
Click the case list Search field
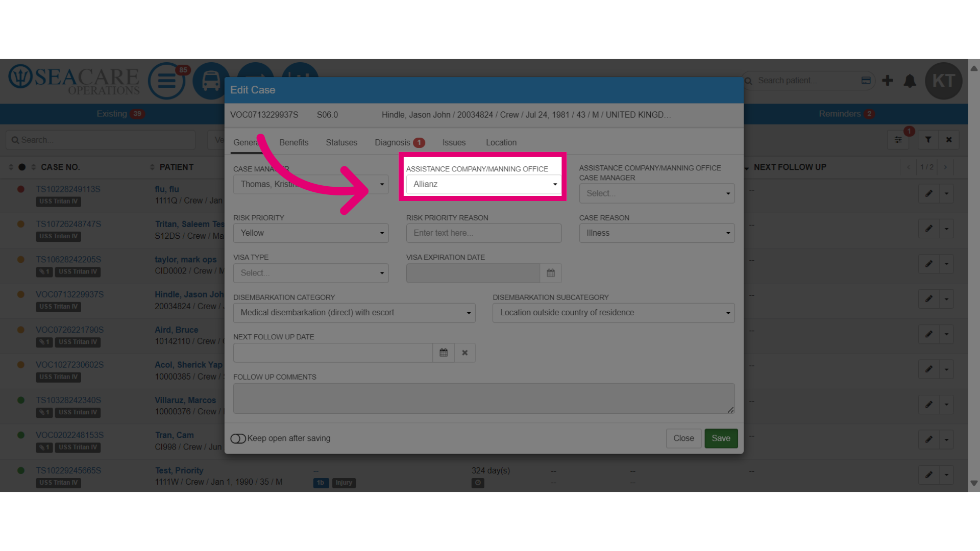click(101, 140)
